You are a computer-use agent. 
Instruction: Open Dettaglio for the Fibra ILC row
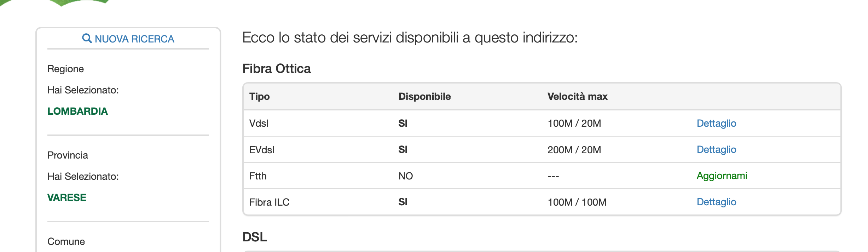tap(716, 202)
